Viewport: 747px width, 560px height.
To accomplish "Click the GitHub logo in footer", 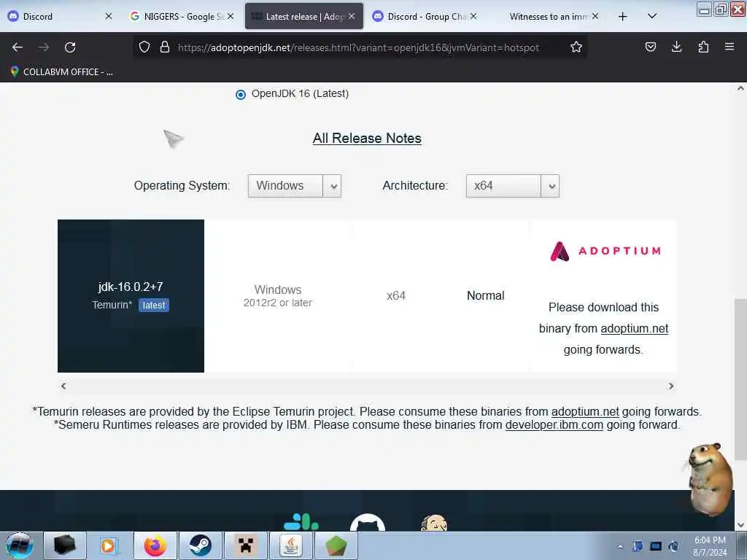I will 368,522.
